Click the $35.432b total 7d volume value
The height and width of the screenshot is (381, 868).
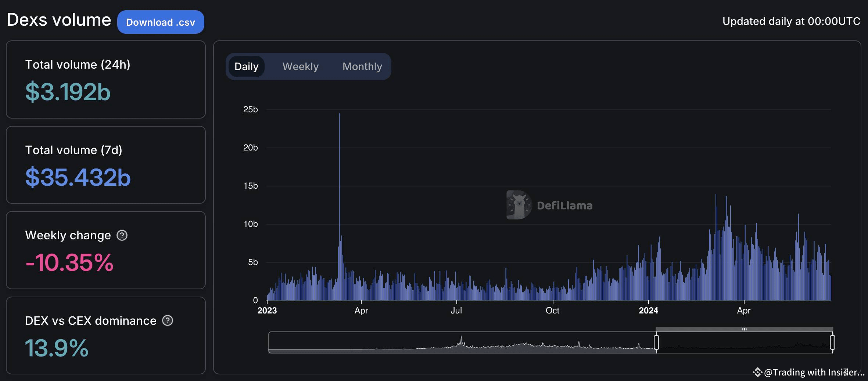click(x=78, y=177)
